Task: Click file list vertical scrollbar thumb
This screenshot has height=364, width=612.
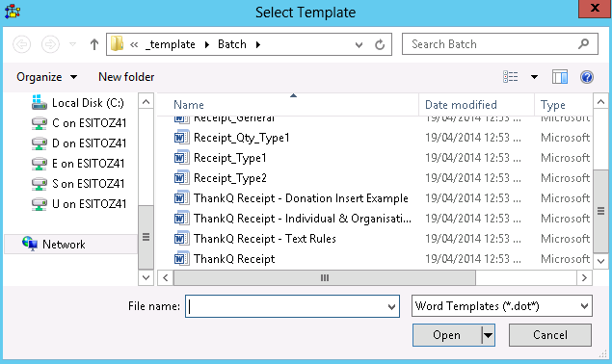Action: pos(600,211)
